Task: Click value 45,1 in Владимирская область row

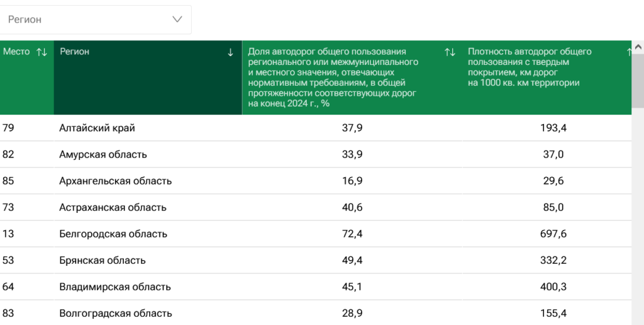Action: pyautogui.click(x=352, y=287)
